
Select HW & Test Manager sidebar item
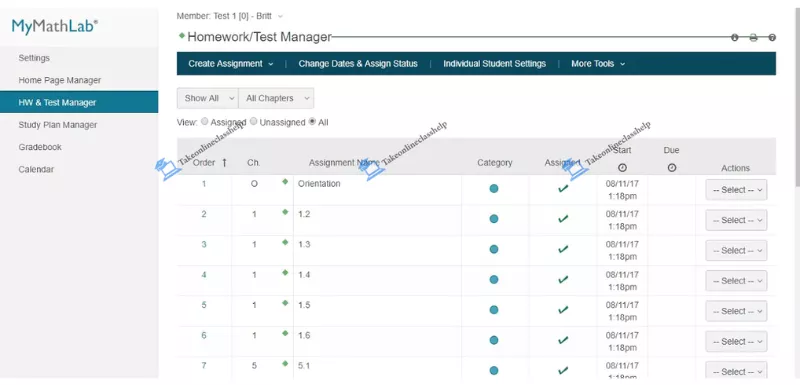tap(79, 102)
